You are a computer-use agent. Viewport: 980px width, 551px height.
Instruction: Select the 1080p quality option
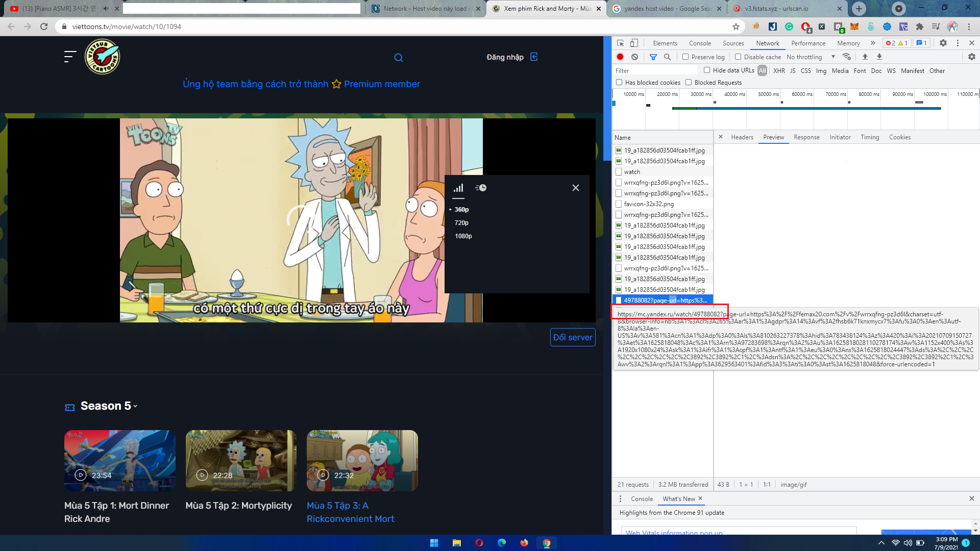click(x=463, y=236)
